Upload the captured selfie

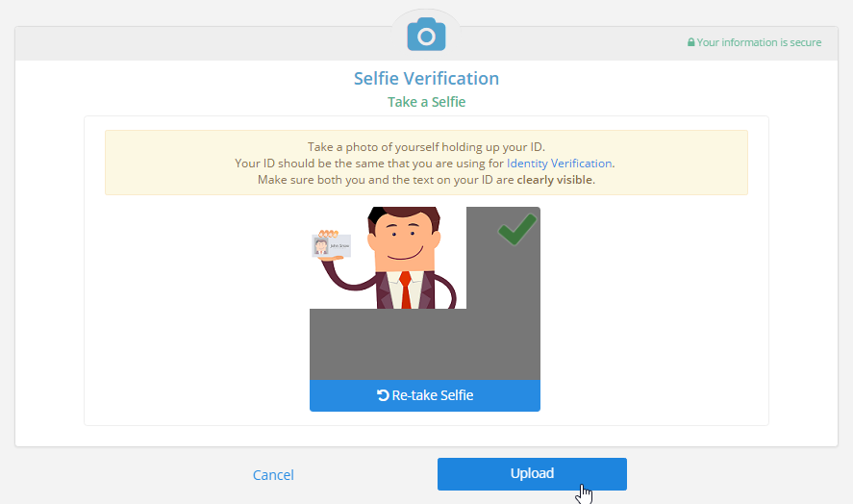coord(532,473)
